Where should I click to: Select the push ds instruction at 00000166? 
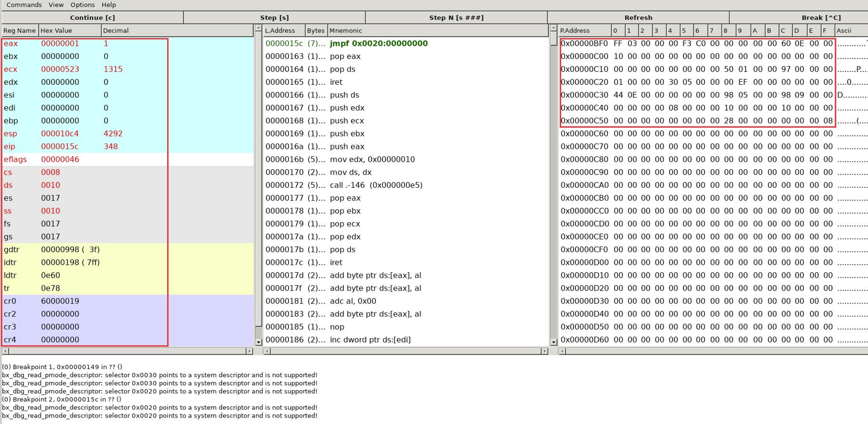(x=405, y=95)
